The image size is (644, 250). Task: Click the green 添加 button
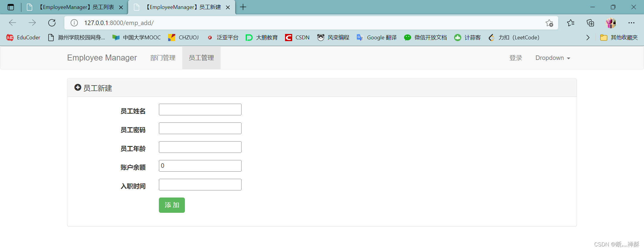point(172,205)
